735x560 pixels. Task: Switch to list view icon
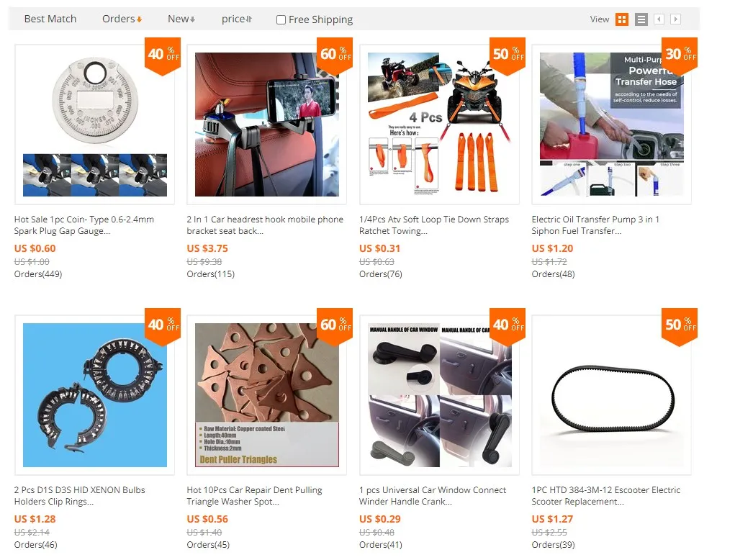[x=641, y=19]
